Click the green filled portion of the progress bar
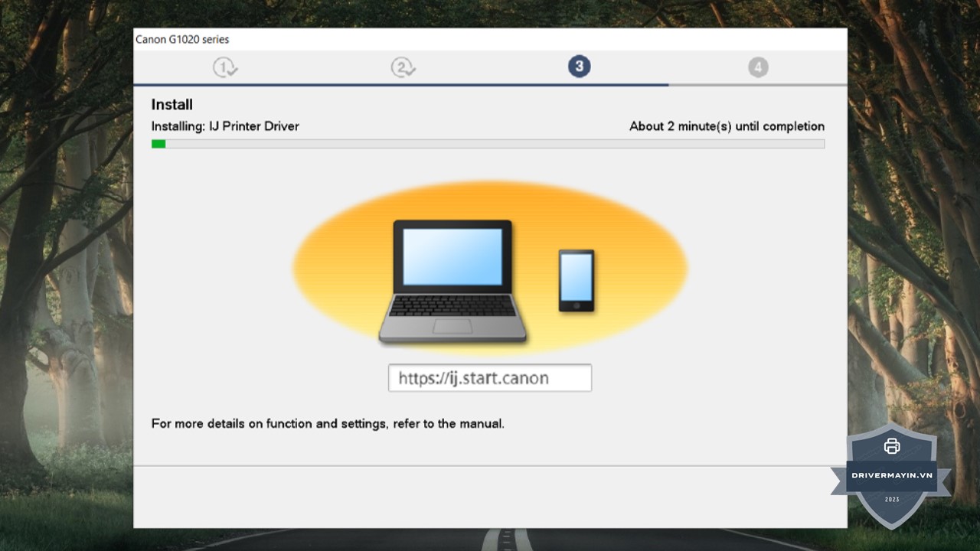980x551 pixels. click(158, 144)
